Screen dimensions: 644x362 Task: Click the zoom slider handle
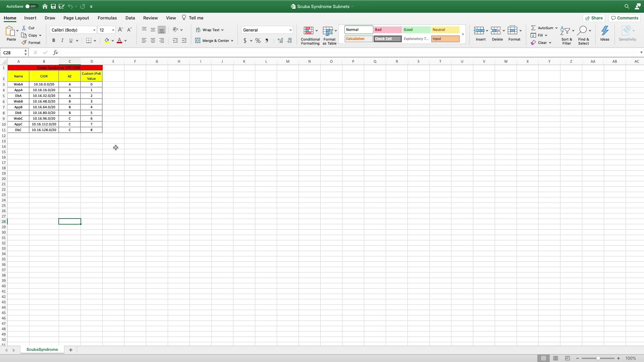click(598, 358)
